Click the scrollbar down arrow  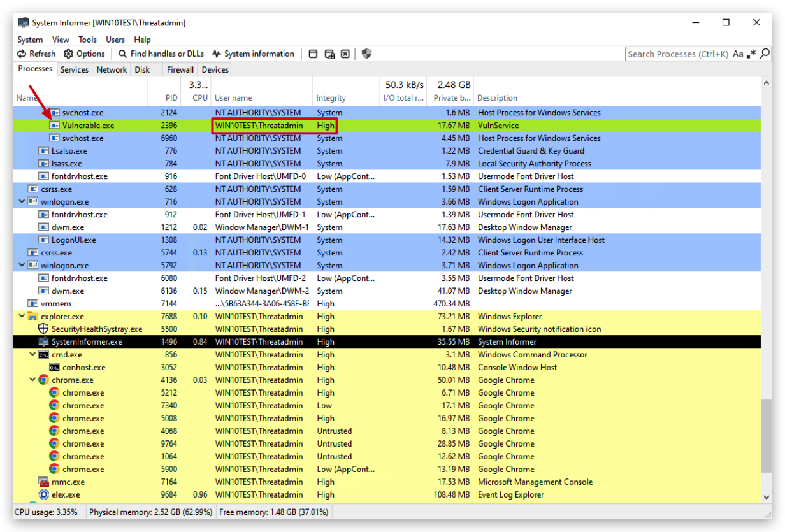click(x=766, y=496)
